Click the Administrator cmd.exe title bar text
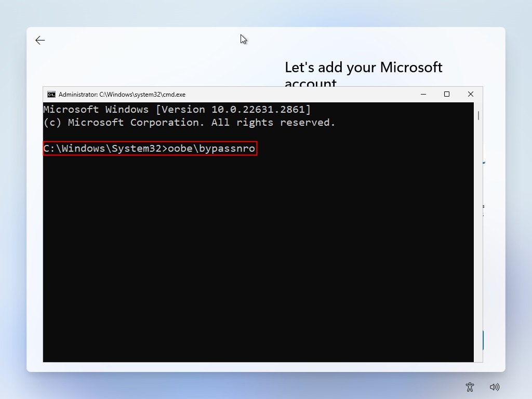The width and height of the screenshot is (532, 399). point(122,95)
